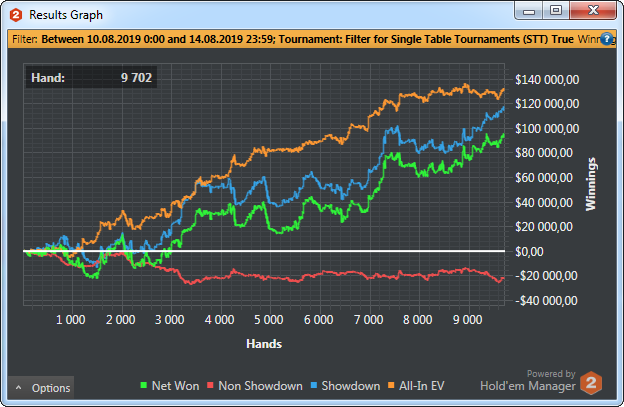Select the Showdown legend label
The width and height of the screenshot is (624, 407).
[351, 386]
